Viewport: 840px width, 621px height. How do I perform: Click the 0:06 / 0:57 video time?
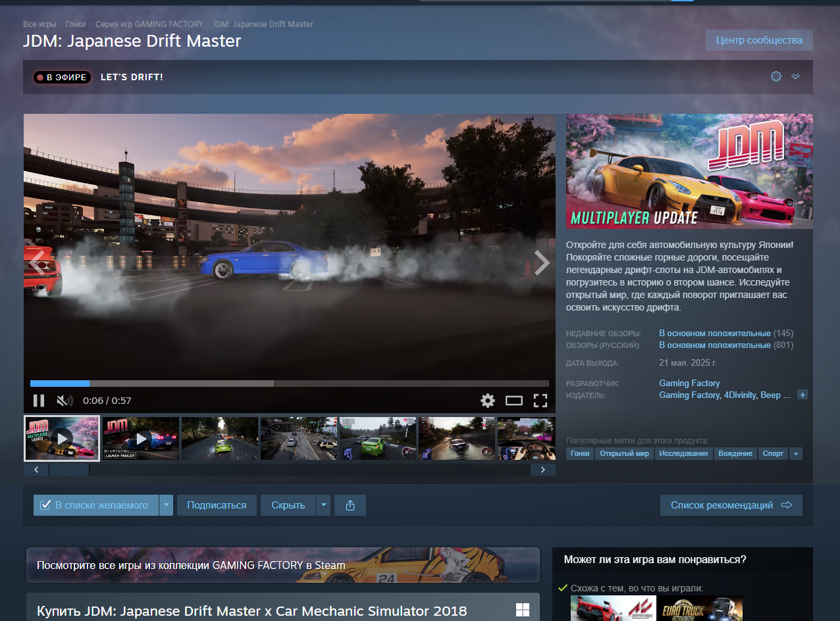click(x=107, y=400)
